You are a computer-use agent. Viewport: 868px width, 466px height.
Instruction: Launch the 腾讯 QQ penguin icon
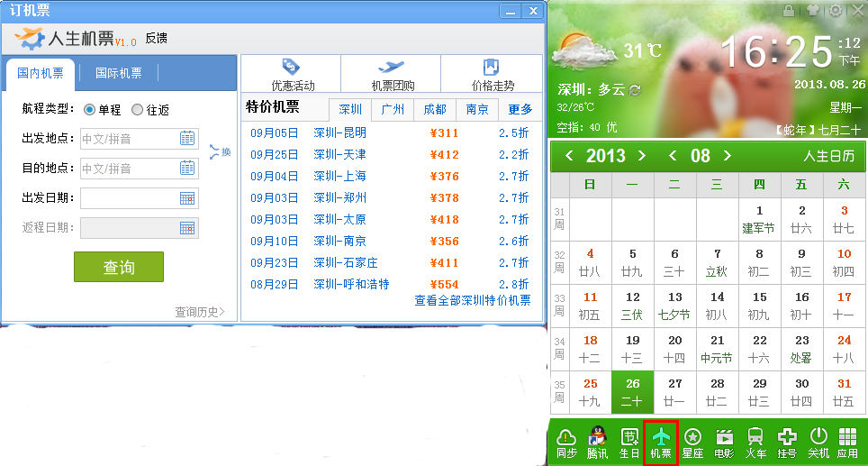(598, 443)
